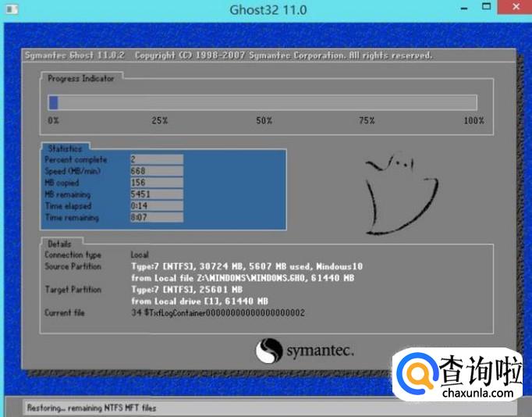Click the Percent complete label
This screenshot has width=532, height=417.
[x=76, y=159]
